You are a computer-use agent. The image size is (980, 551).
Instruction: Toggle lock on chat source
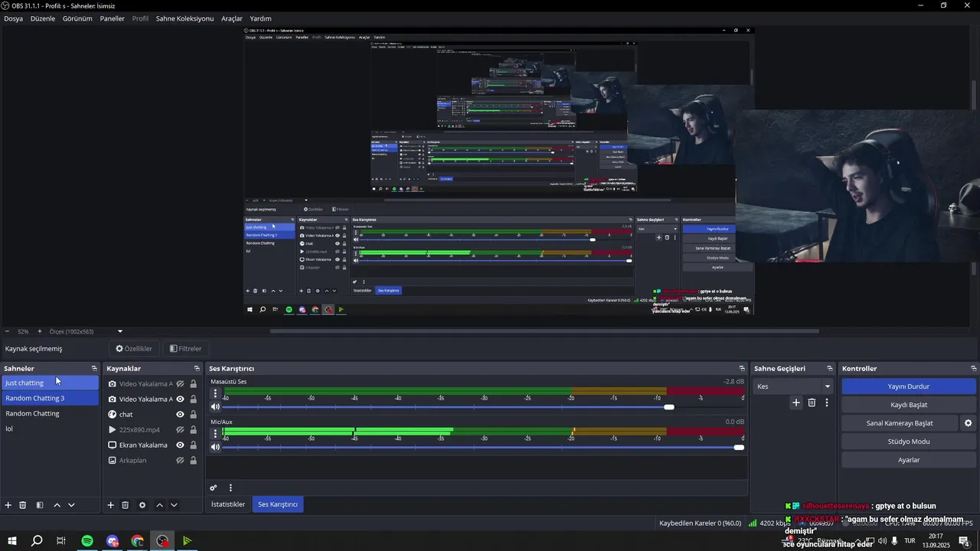[x=193, y=415]
